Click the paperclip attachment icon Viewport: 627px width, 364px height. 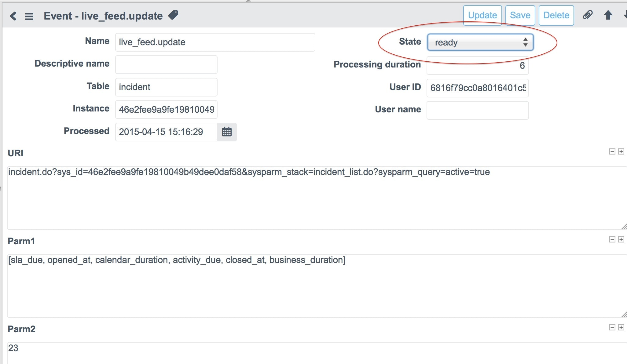[x=588, y=15]
